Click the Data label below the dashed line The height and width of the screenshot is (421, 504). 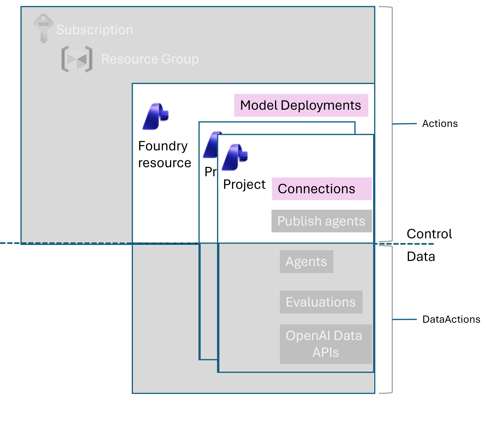point(421,257)
